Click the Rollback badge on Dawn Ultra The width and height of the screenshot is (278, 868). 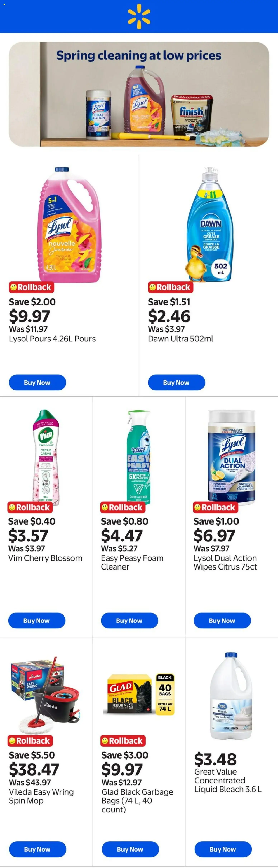(x=170, y=287)
